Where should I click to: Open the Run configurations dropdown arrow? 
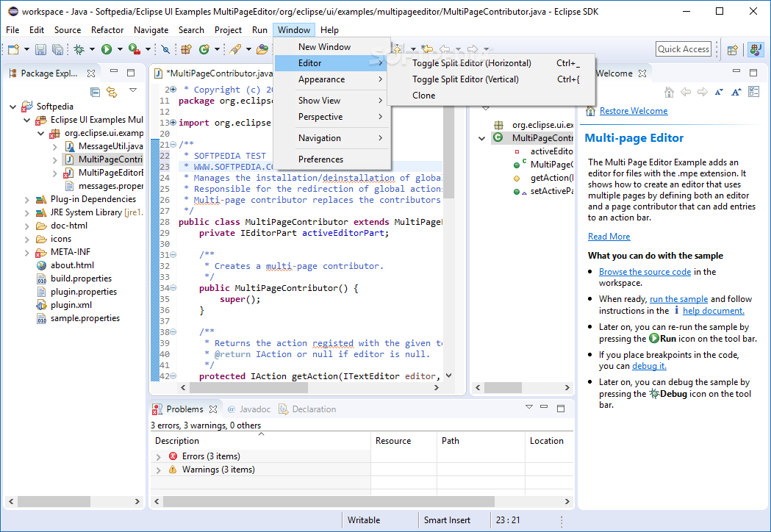(120, 49)
